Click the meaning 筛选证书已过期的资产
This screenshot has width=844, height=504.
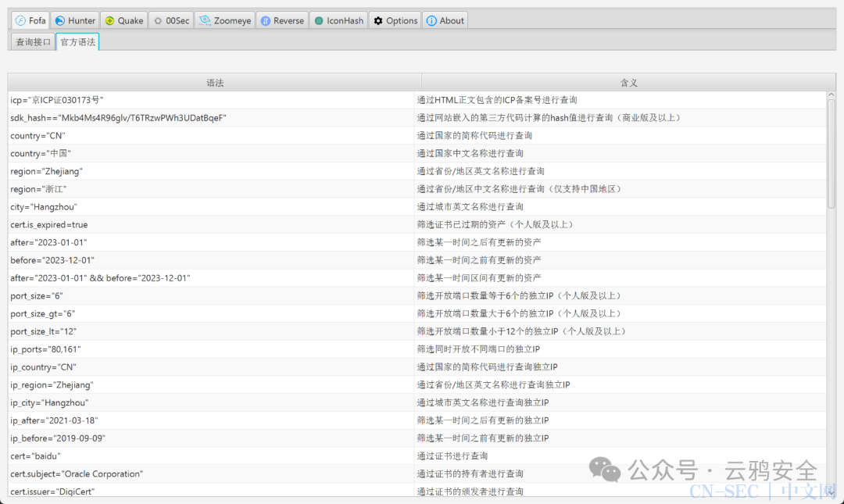pyautogui.click(x=495, y=224)
